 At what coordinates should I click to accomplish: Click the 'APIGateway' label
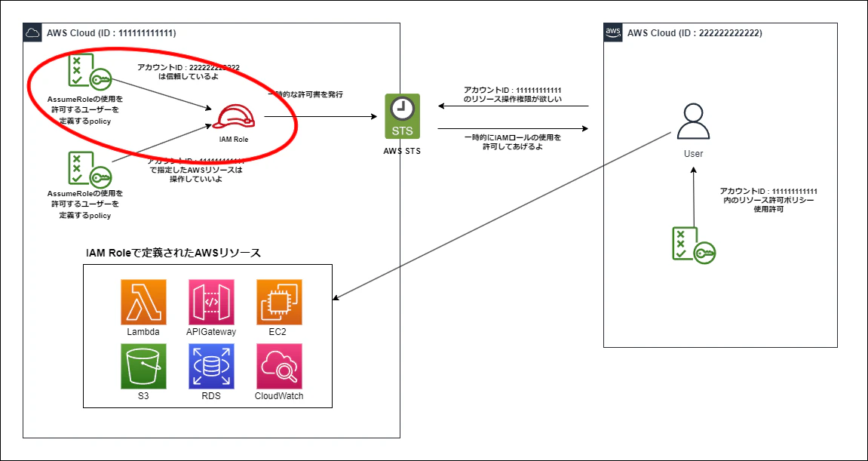pos(211,333)
